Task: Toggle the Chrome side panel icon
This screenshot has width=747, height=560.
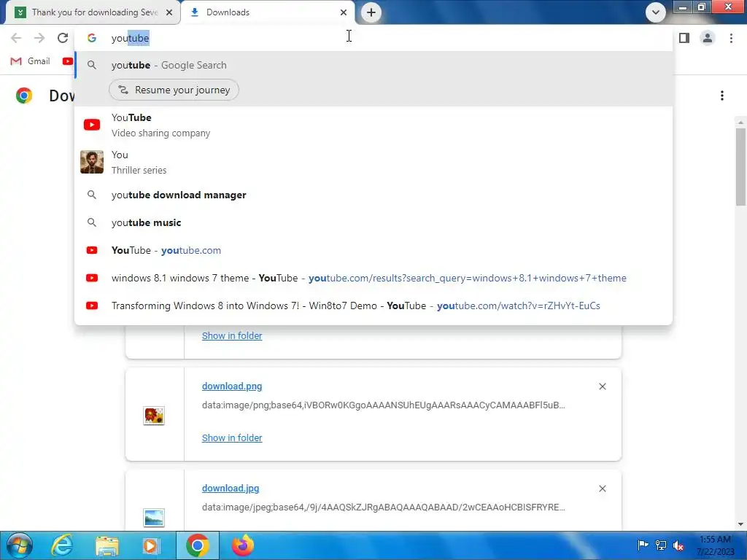Action: point(684,38)
